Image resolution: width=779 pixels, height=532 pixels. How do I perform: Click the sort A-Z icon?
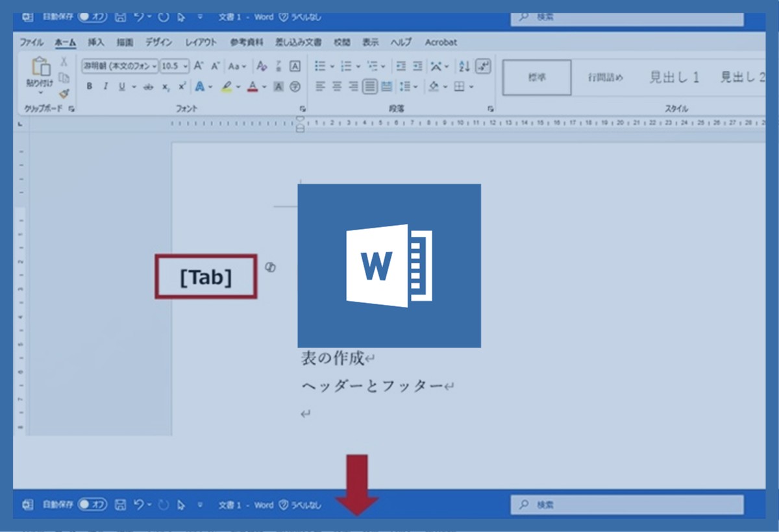464,66
